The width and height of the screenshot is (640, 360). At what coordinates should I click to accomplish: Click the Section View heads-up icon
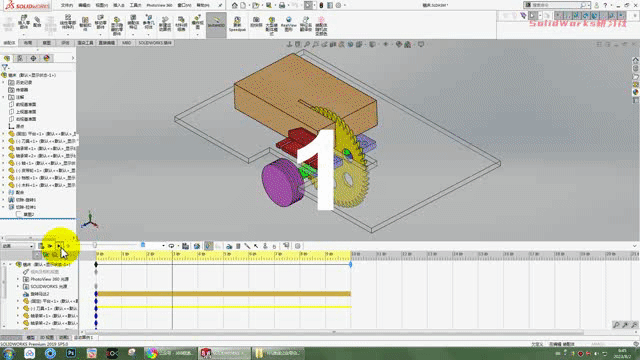333,44
